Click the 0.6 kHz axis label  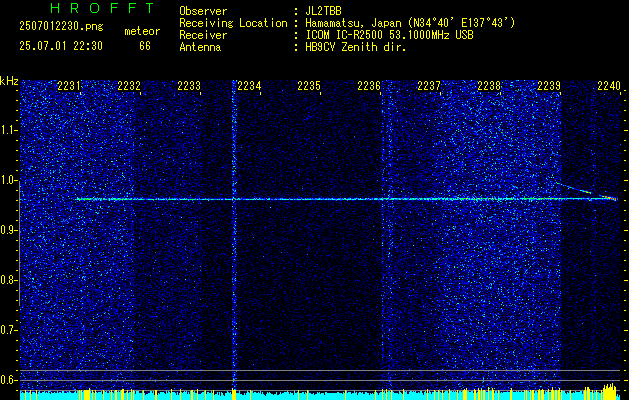coord(8,380)
